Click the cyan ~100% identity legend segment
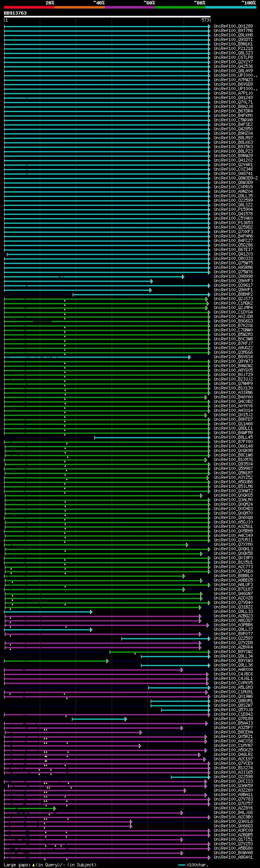 coord(231,7)
